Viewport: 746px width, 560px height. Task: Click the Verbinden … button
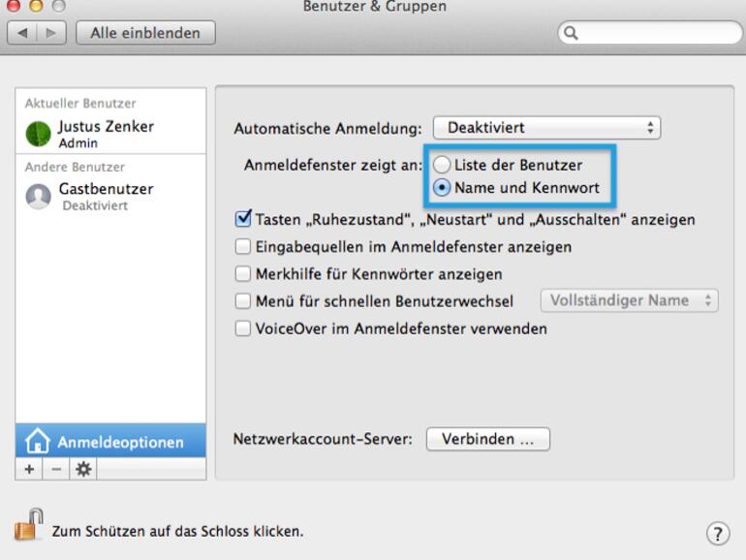487,439
